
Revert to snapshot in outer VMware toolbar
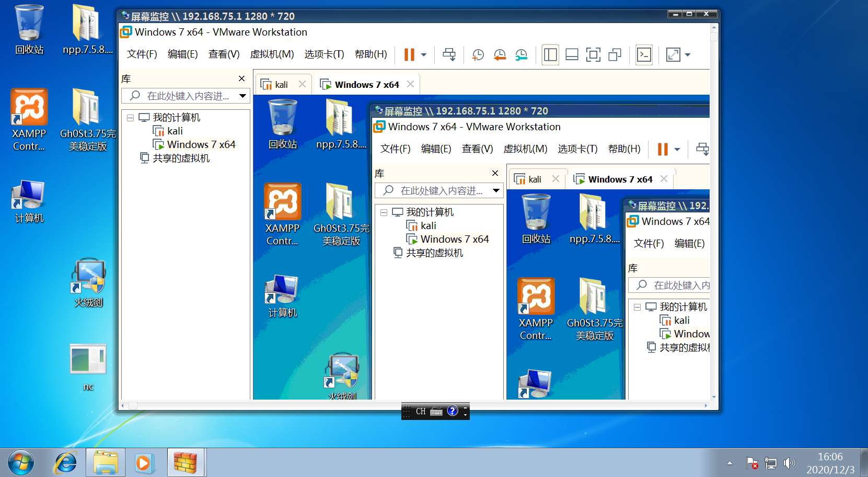(500, 54)
